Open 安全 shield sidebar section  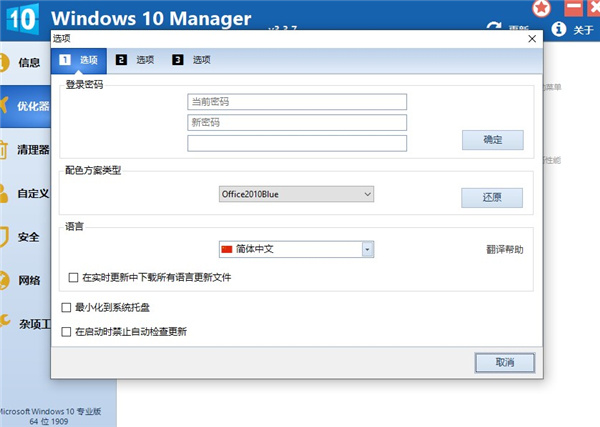[x=25, y=237]
